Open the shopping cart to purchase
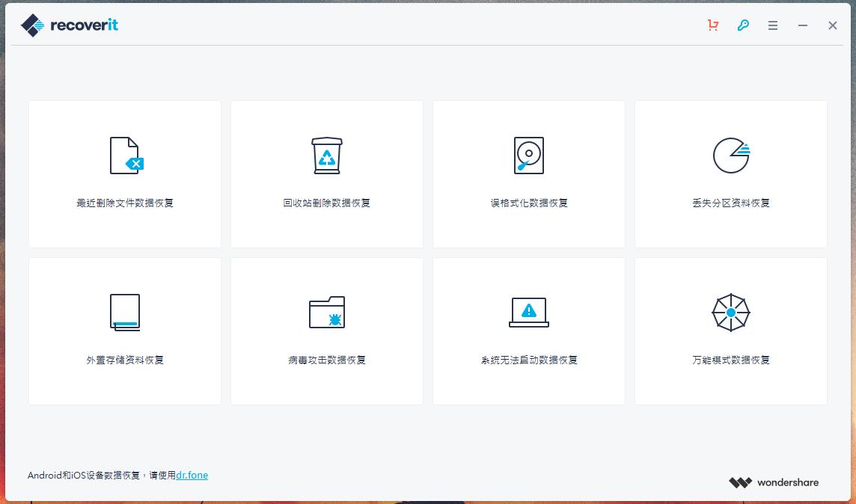The image size is (856, 504). click(712, 25)
